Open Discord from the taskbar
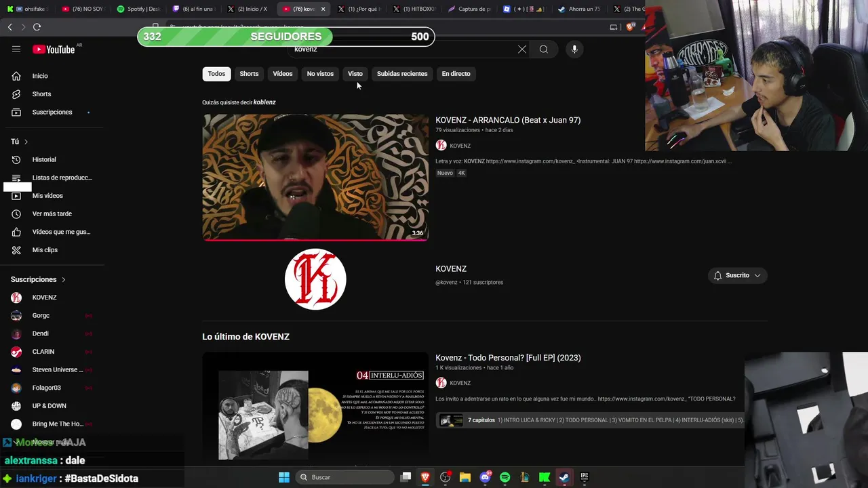868x488 pixels. [x=485, y=477]
